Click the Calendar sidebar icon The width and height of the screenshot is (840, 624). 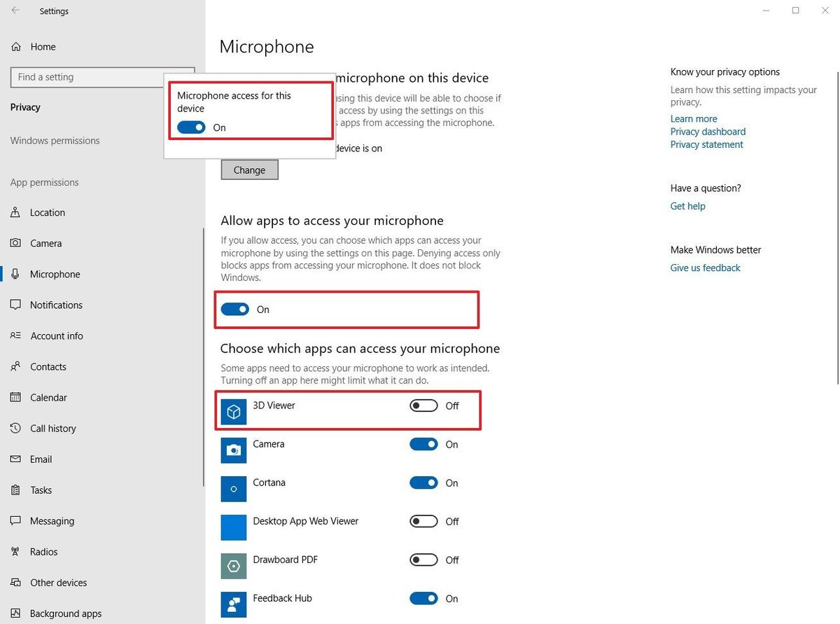coord(15,397)
